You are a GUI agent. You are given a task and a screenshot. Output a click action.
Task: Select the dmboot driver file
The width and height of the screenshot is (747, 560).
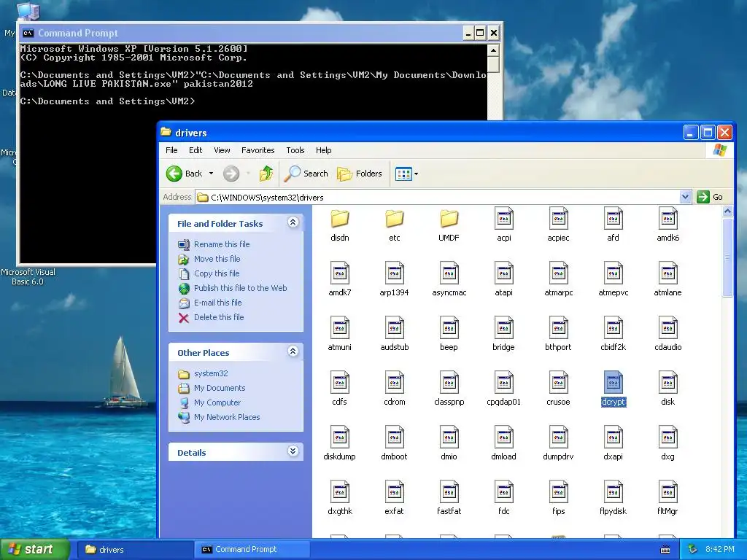(395, 437)
